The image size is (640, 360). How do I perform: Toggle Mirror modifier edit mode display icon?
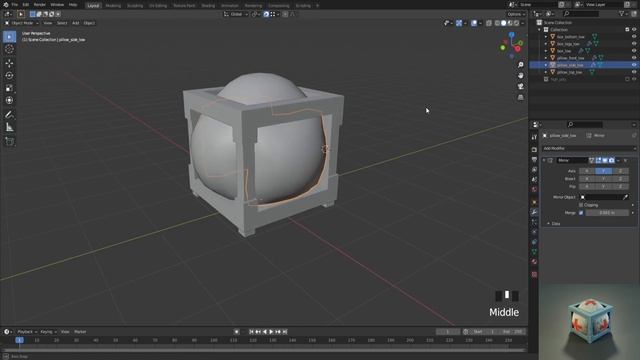(598, 160)
